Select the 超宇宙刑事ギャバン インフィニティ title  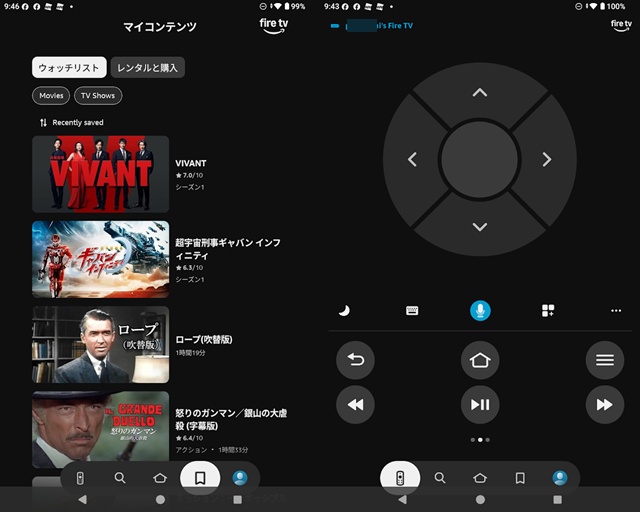coord(228,249)
